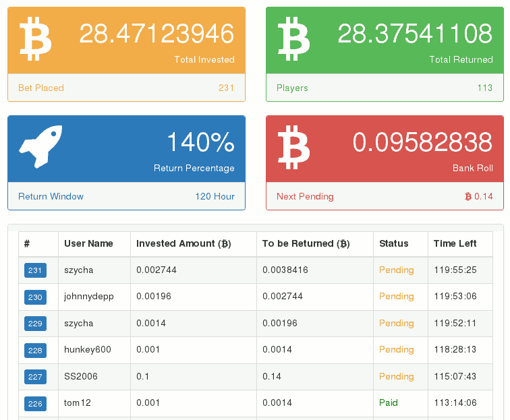Click the Pending status in row 231
Screen dimensions: 510x420
tap(397, 270)
